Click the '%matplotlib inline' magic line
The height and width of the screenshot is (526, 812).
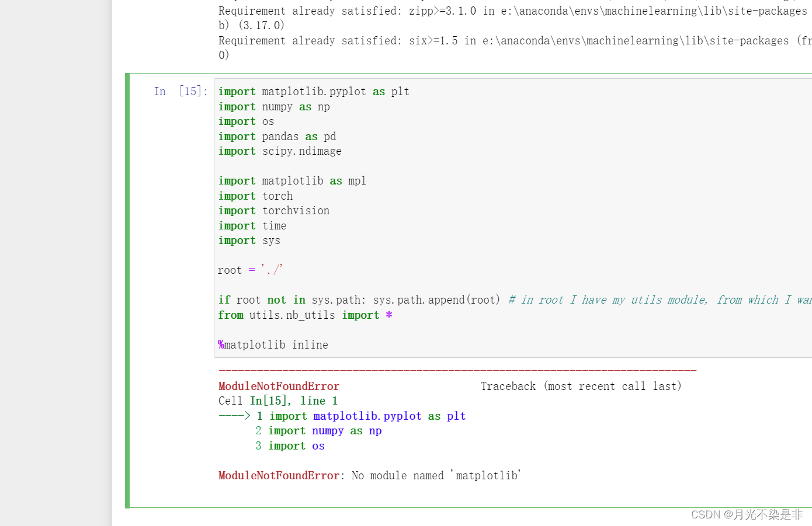273,345
